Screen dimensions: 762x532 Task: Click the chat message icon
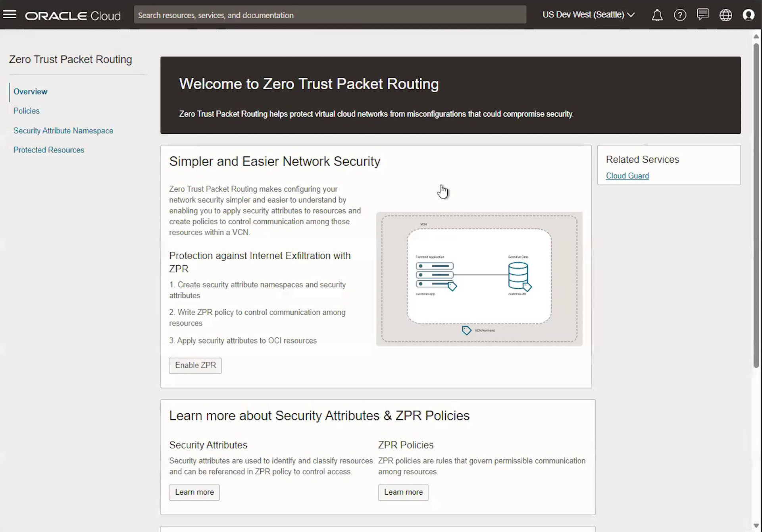coord(703,14)
